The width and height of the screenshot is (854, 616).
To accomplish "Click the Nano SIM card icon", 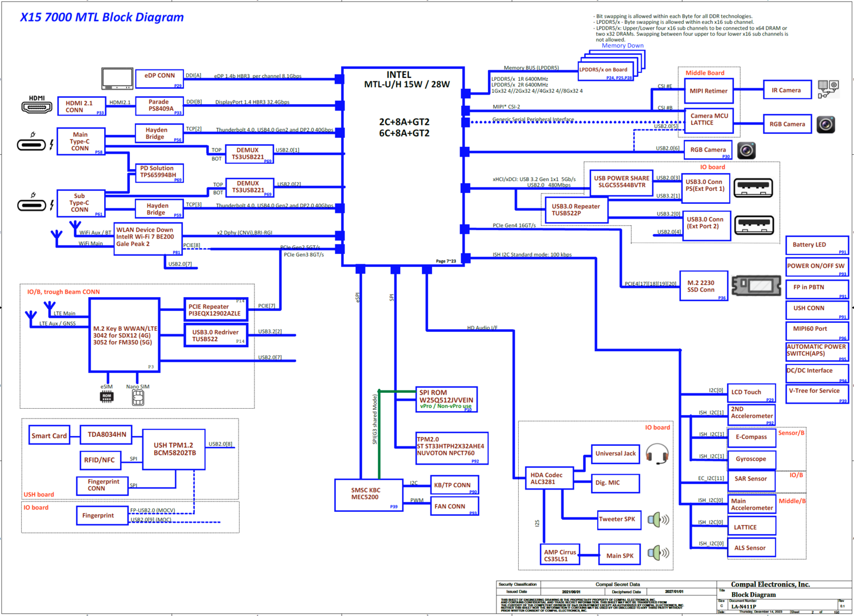I will pos(138,398).
